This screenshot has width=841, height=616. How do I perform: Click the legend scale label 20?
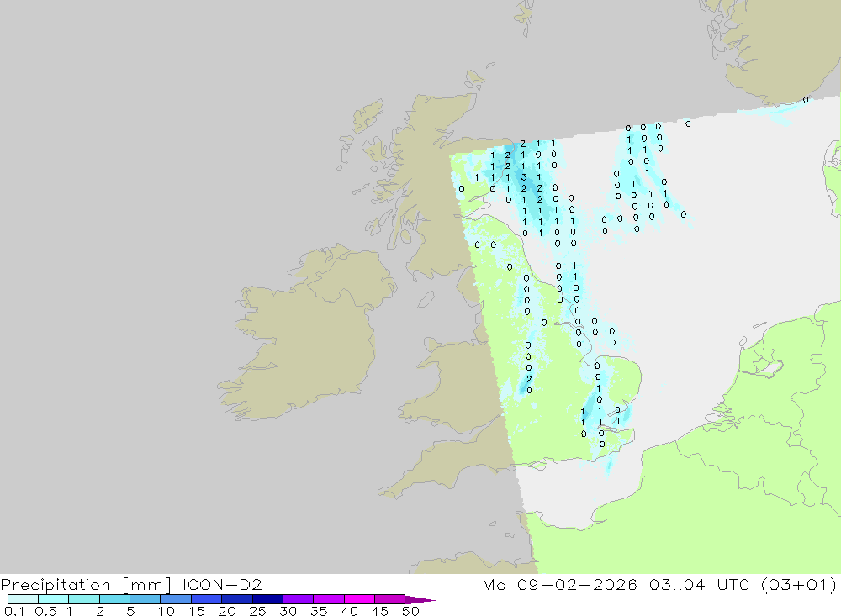coord(227,611)
